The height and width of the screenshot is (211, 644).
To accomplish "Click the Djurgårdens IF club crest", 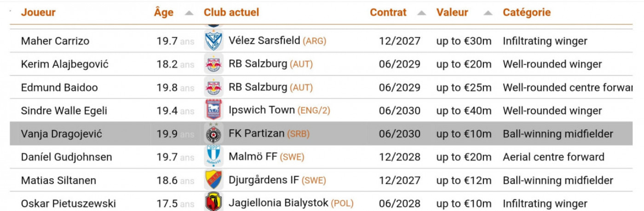I will [x=213, y=180].
